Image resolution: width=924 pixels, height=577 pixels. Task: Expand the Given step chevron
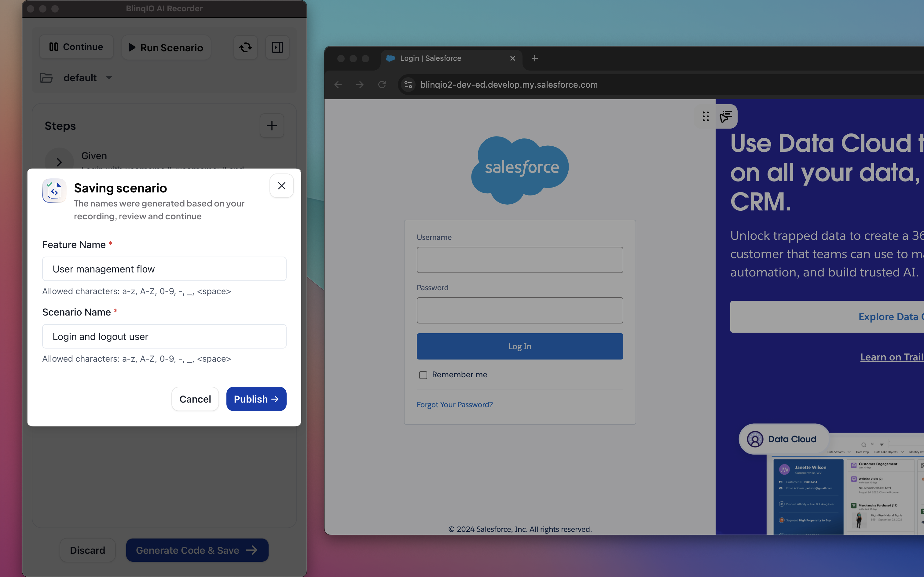tap(59, 162)
